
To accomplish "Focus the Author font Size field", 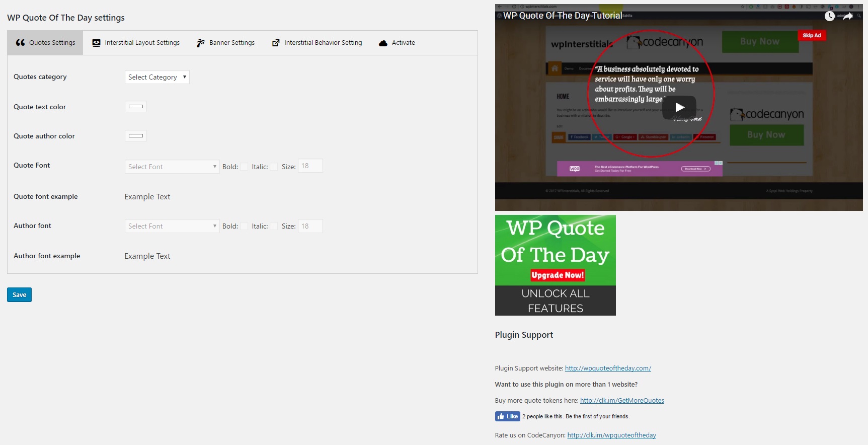I will tap(310, 226).
